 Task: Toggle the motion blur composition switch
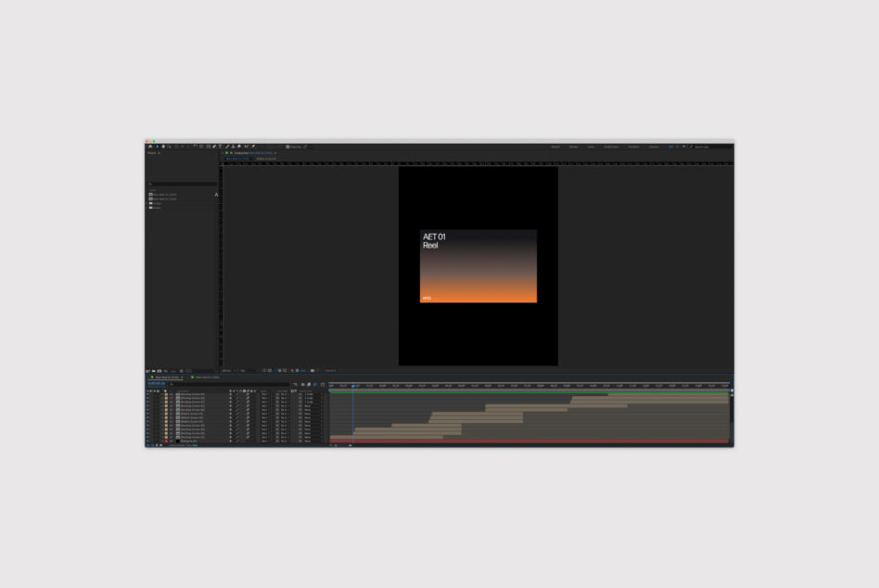(315, 385)
